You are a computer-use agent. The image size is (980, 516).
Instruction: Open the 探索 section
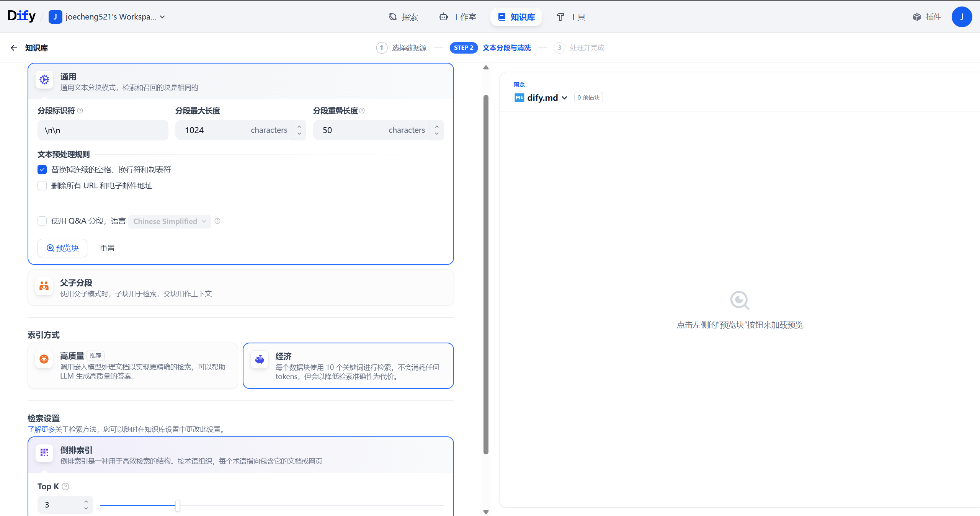pyautogui.click(x=403, y=17)
